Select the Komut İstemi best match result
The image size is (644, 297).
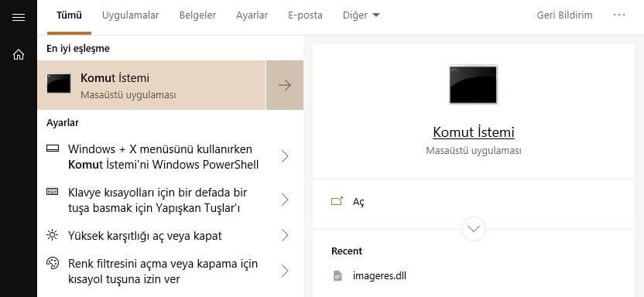(x=152, y=85)
